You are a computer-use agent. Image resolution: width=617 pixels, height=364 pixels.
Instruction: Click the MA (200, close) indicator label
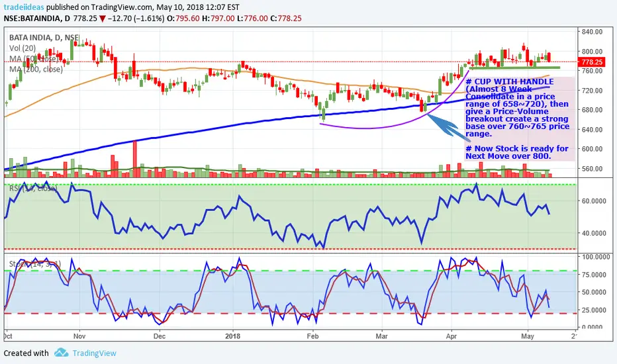click(36, 69)
